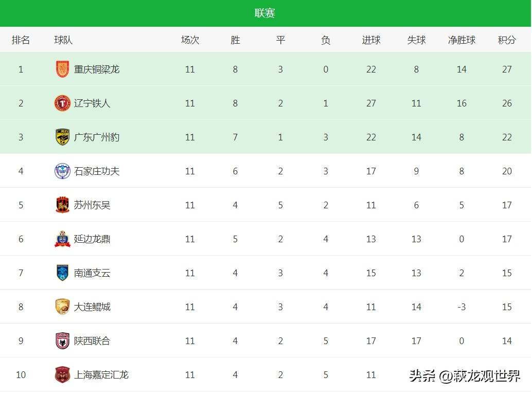Click the 延边龙鼎 team badge
The image size is (532, 394).
[x=62, y=239]
